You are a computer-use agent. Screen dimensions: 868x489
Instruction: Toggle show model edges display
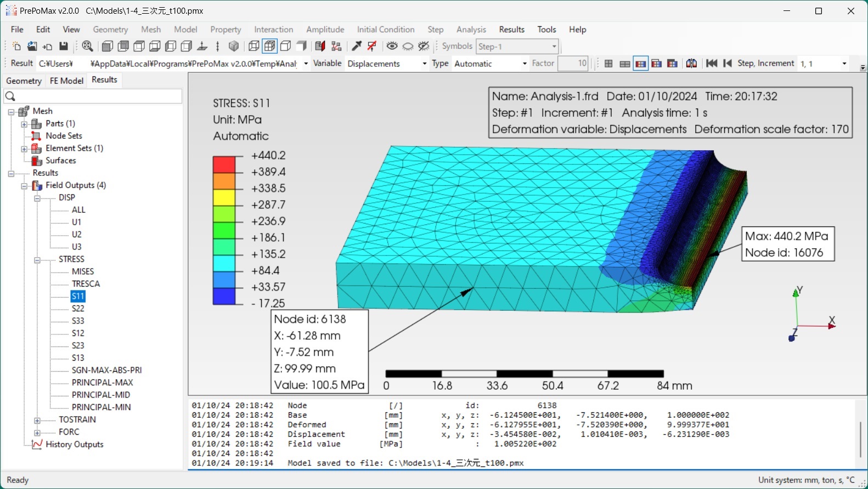click(x=286, y=47)
